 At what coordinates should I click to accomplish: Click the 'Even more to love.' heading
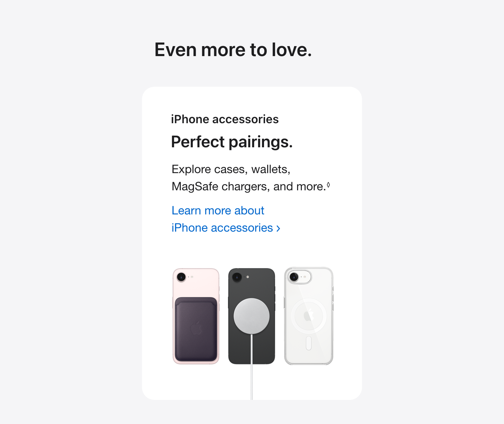(x=233, y=50)
